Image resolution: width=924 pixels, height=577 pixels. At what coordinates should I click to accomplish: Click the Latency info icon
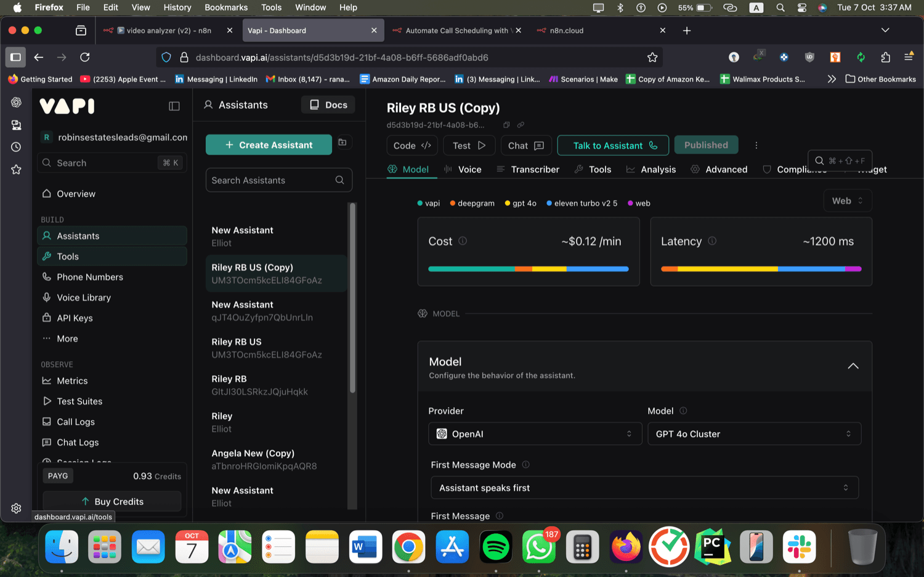(712, 241)
